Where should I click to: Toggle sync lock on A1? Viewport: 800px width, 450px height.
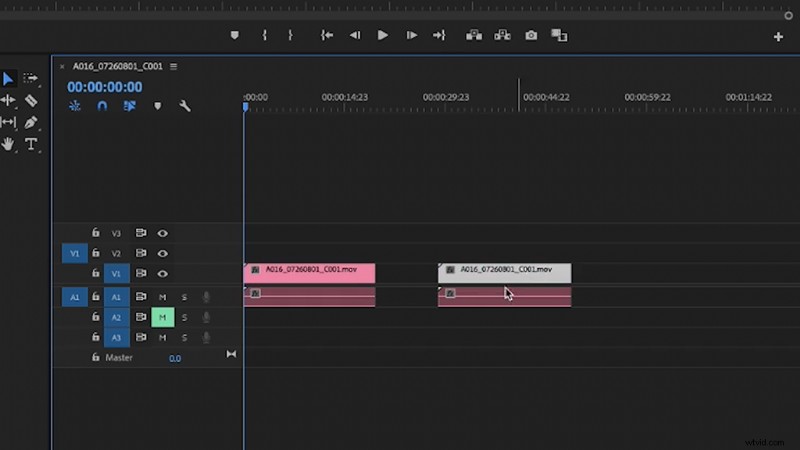tap(141, 296)
